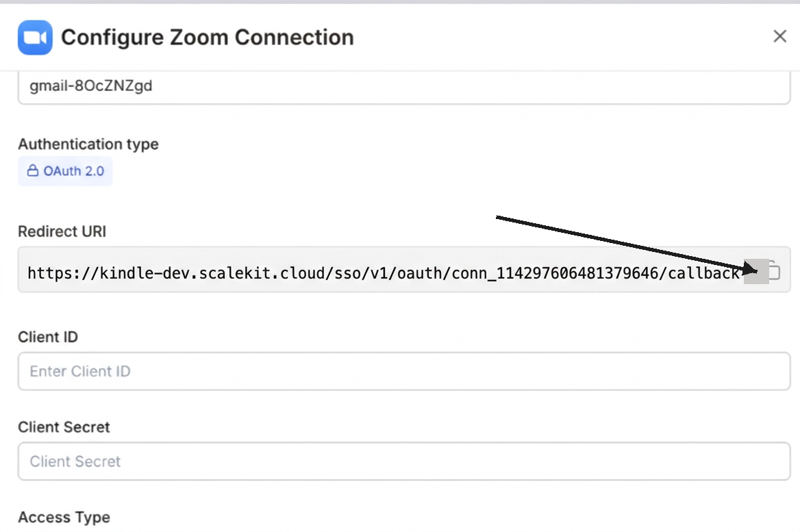Click the 'Client Secret' field label

point(64,427)
